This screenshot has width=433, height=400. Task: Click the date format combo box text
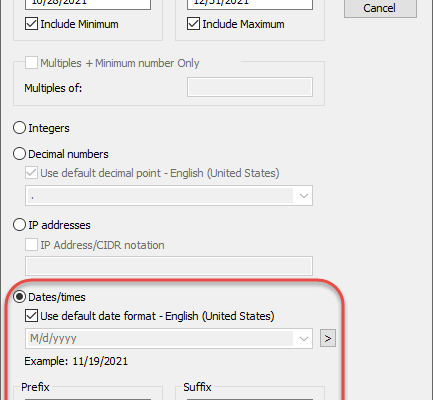(53, 339)
